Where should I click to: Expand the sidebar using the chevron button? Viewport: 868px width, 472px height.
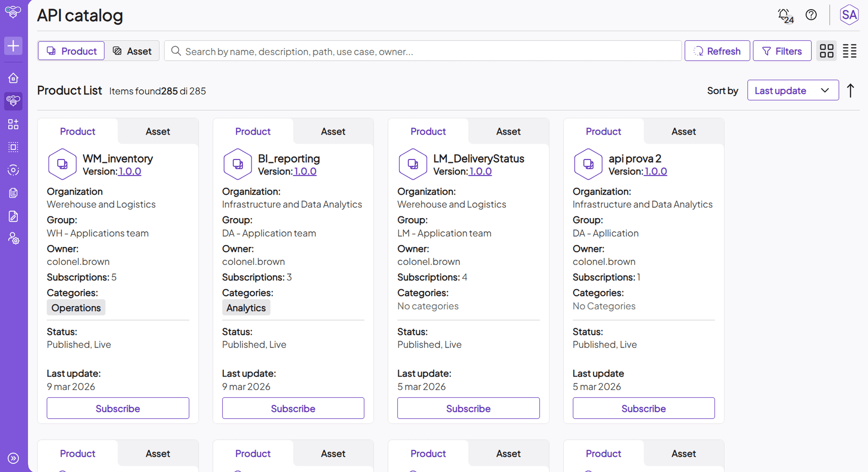[x=13, y=458]
